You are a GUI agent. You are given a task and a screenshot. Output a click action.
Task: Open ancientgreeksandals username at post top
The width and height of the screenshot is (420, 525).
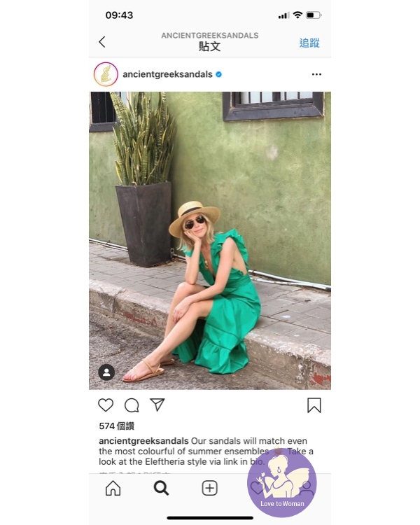(167, 74)
